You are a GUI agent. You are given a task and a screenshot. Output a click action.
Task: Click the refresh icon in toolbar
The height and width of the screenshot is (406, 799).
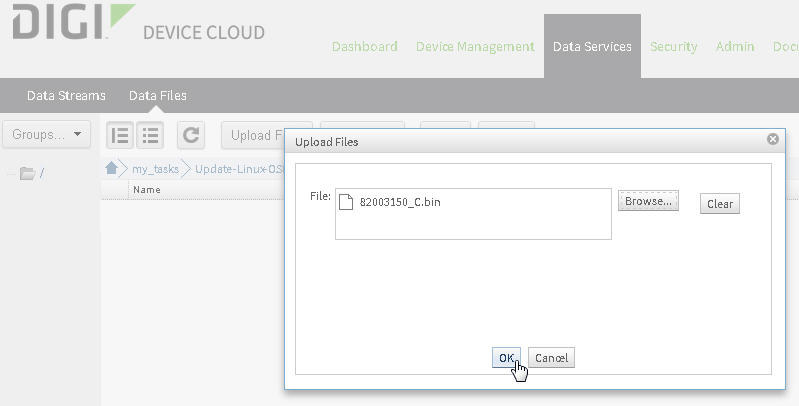pos(191,135)
